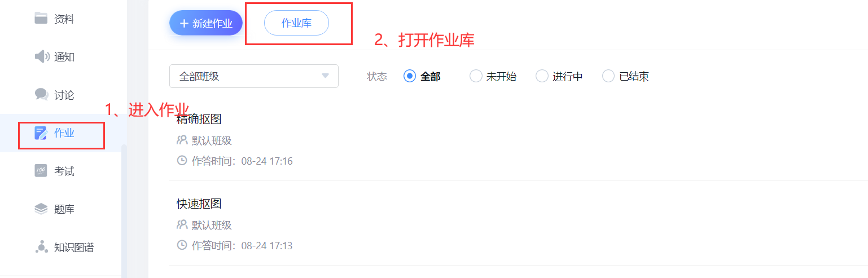868x278 pixels.
Task: Click the 新建作业 button
Action: [206, 23]
